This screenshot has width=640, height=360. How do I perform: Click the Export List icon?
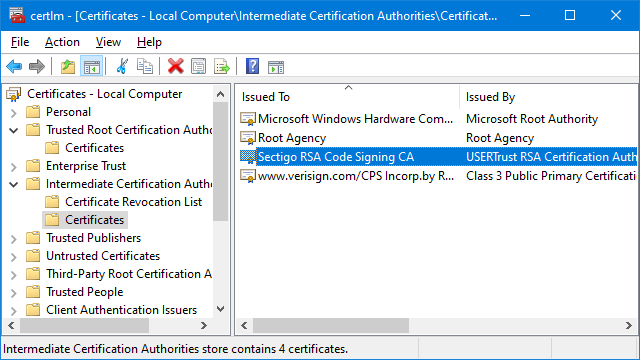tap(222, 66)
